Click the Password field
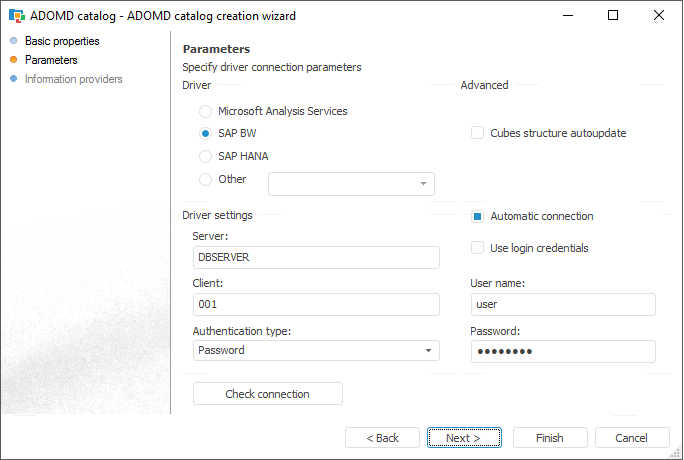The height and width of the screenshot is (460, 684). 562,351
